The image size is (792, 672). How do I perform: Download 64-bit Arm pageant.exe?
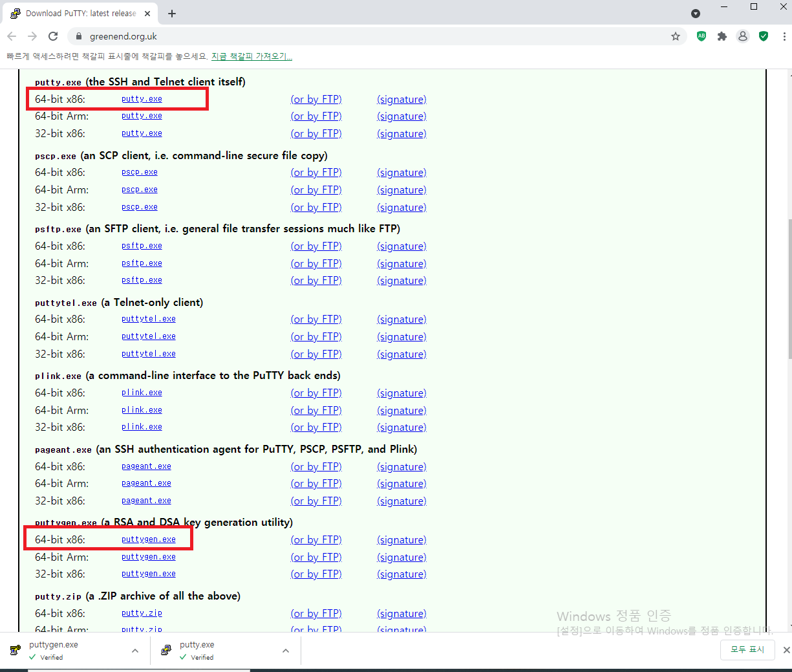[x=146, y=483]
